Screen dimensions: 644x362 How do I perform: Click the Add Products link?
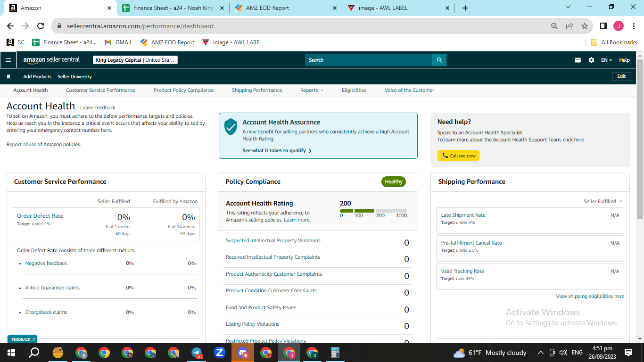pyautogui.click(x=37, y=76)
